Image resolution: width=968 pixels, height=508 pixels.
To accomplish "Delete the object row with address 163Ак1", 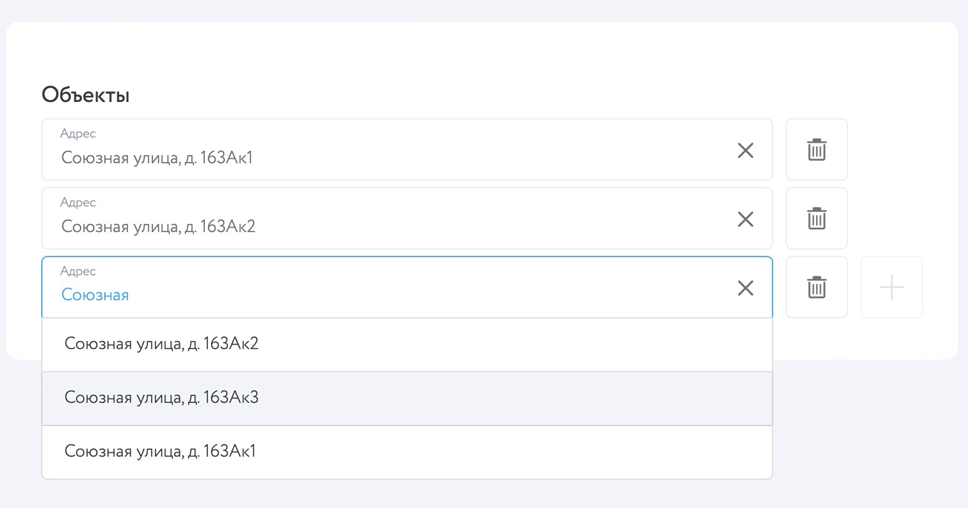I will click(x=816, y=150).
